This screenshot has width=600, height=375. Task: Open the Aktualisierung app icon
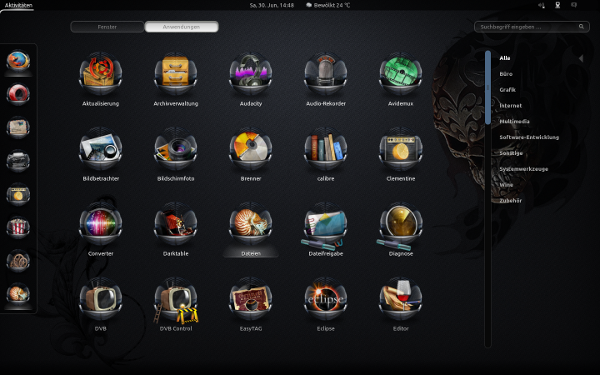tap(101, 73)
